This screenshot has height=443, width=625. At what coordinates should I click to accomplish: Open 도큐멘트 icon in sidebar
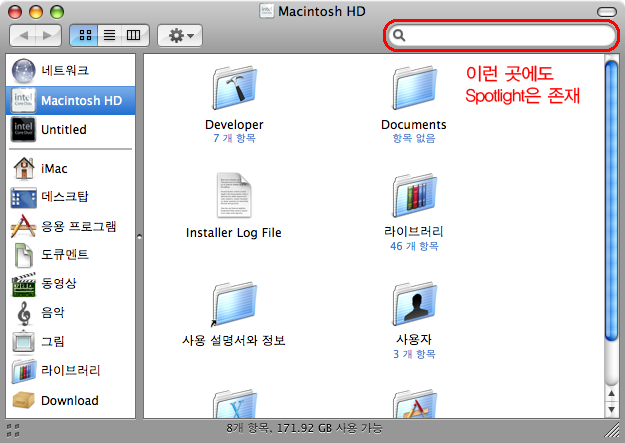tap(24, 255)
